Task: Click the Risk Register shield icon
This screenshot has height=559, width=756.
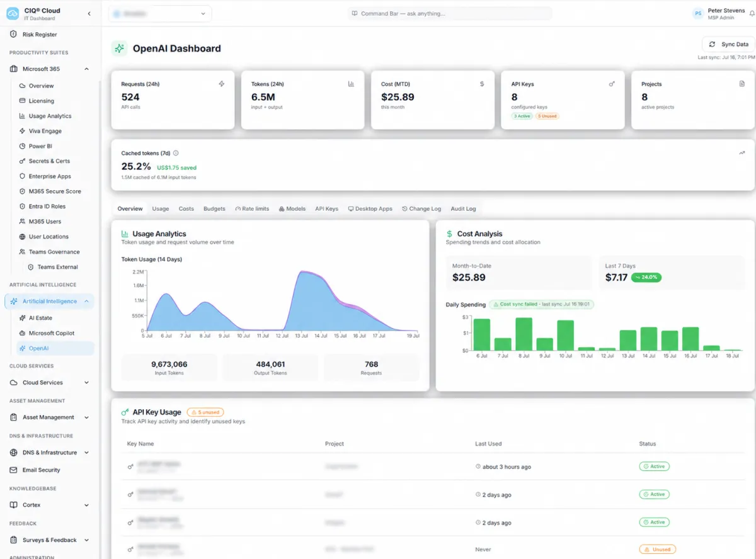Action: 13,35
